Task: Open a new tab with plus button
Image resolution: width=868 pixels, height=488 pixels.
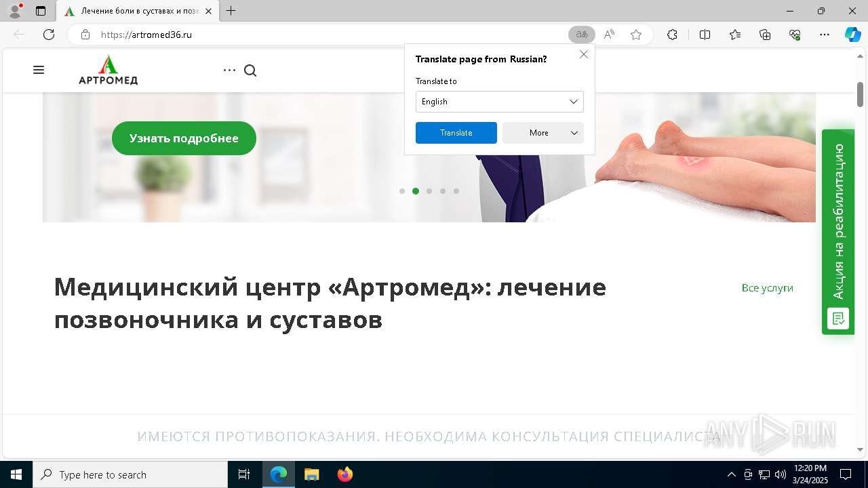Action: tap(231, 11)
